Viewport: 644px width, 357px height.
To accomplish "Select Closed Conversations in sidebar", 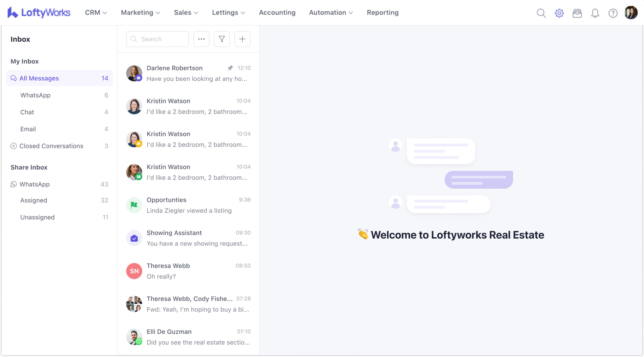I will pyautogui.click(x=51, y=146).
